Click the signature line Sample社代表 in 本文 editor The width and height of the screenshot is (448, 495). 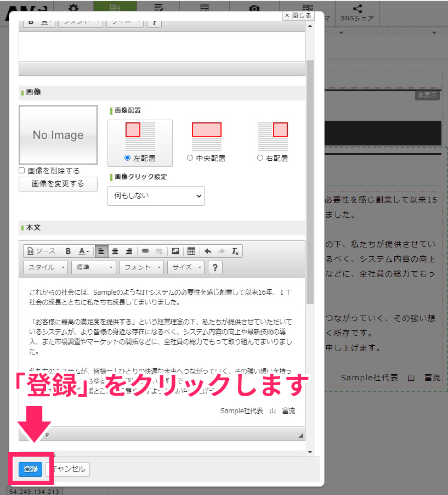point(257,410)
